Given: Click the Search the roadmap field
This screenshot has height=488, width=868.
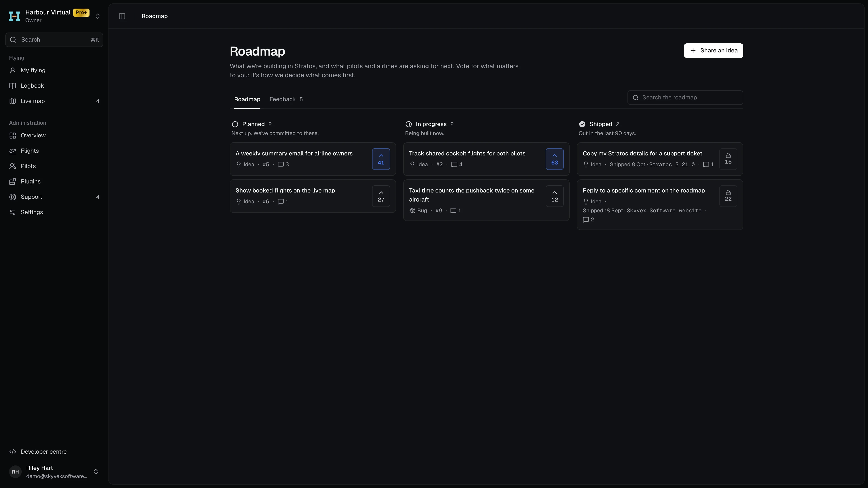Looking at the screenshot, I should click(685, 98).
